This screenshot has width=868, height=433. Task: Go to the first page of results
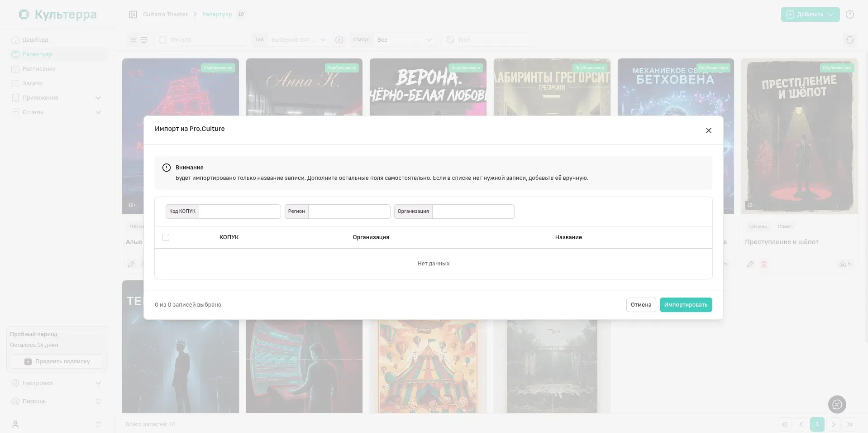pyautogui.click(x=785, y=424)
